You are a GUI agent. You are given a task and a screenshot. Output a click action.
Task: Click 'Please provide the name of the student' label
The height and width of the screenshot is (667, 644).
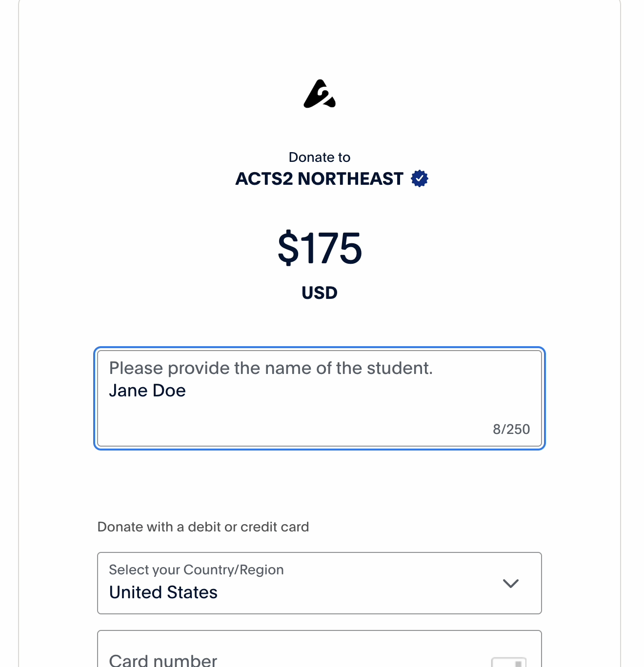coord(271,368)
